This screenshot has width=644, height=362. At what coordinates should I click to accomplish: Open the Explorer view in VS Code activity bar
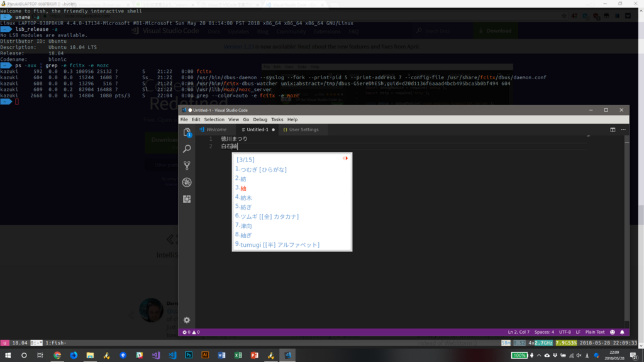click(x=187, y=132)
